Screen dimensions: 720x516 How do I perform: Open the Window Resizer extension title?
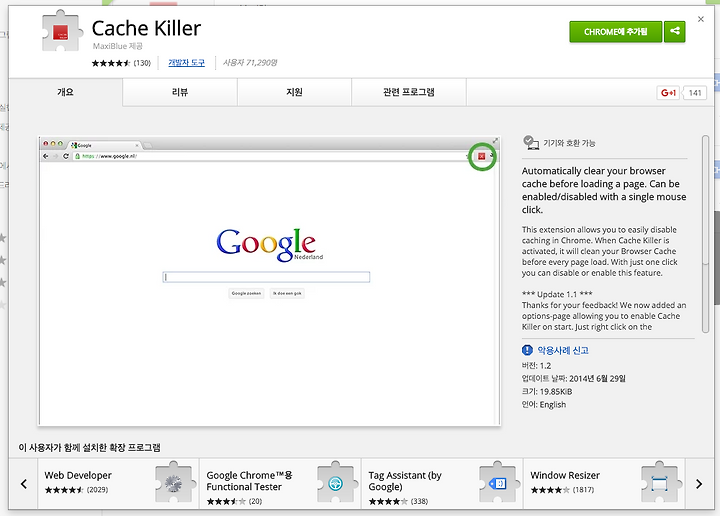565,475
